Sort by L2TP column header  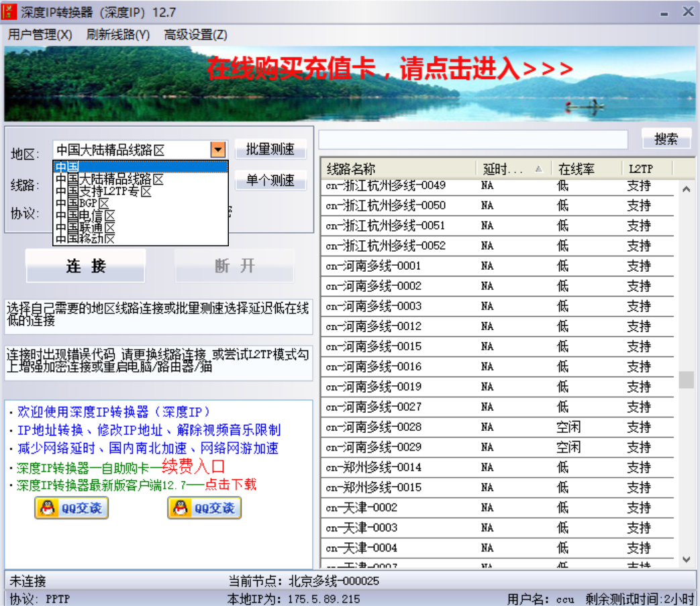click(648, 168)
